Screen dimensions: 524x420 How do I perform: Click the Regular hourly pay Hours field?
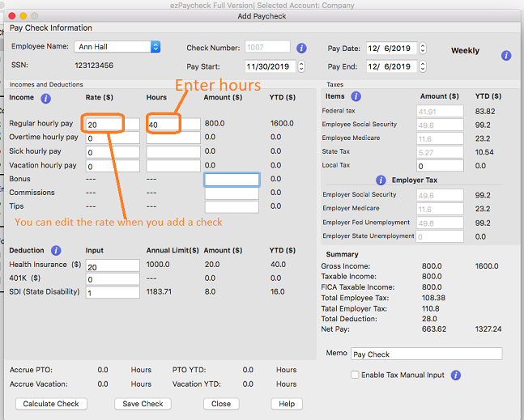pos(173,125)
